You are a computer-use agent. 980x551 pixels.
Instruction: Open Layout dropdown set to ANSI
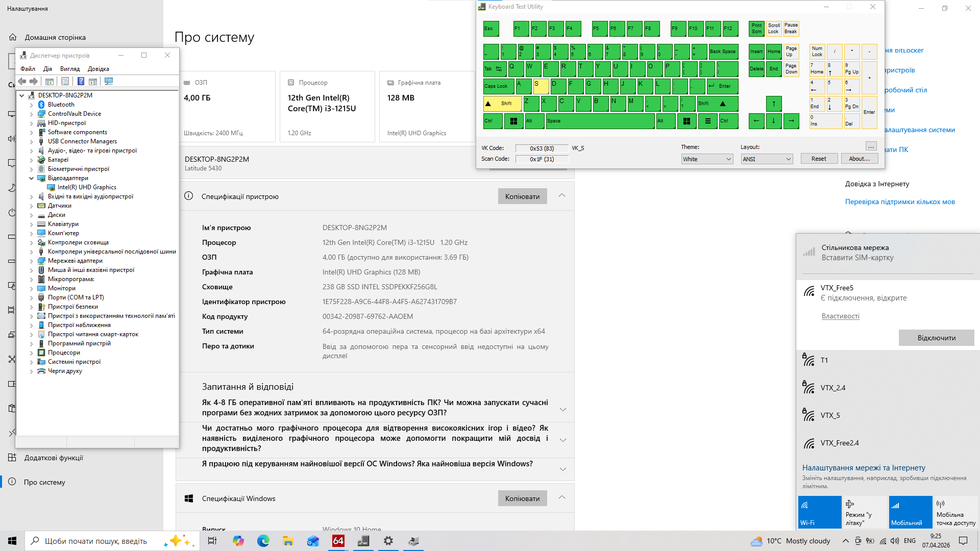(x=766, y=159)
